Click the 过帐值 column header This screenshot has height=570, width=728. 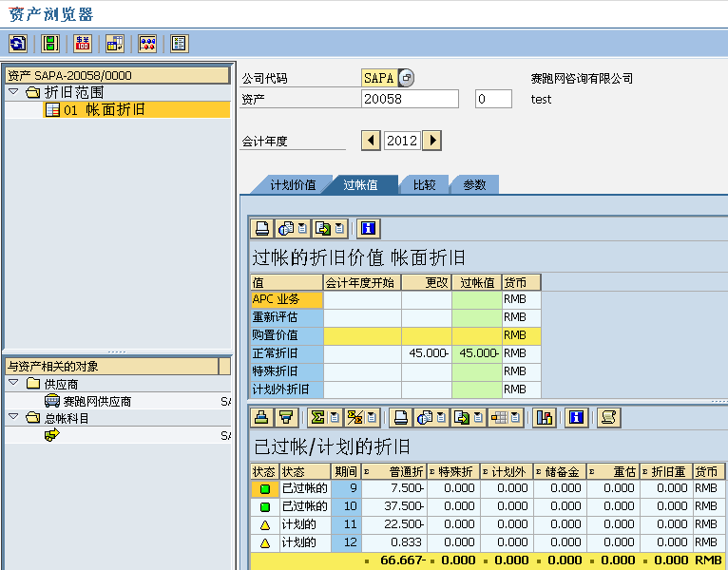[x=477, y=282]
